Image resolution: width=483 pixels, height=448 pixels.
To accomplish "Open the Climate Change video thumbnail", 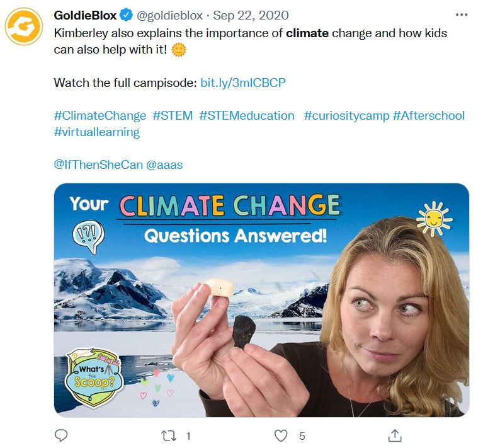I will pos(261,300).
